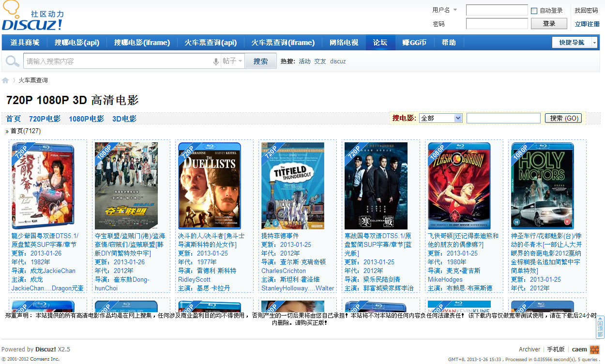
Task: Click the orange brick wall icon
Action: click(x=595, y=349)
